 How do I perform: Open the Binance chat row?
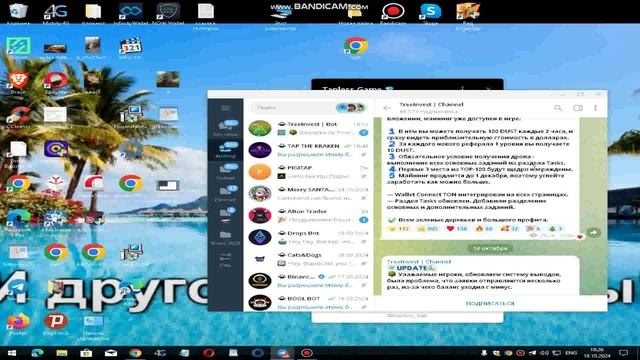(309, 281)
